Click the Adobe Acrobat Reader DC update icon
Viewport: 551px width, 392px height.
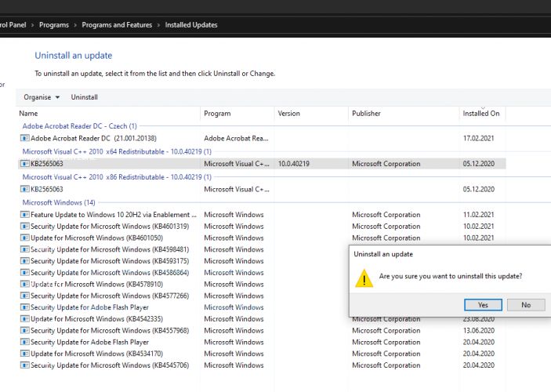(24, 138)
